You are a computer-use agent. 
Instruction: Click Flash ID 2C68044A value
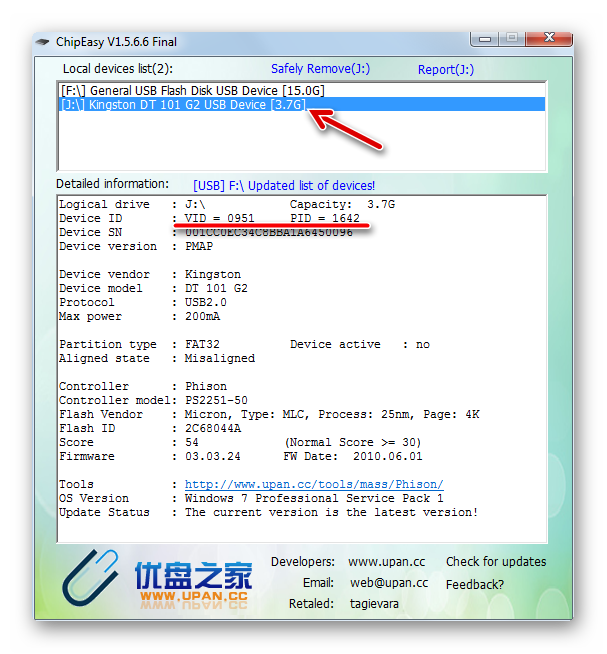click(x=213, y=428)
